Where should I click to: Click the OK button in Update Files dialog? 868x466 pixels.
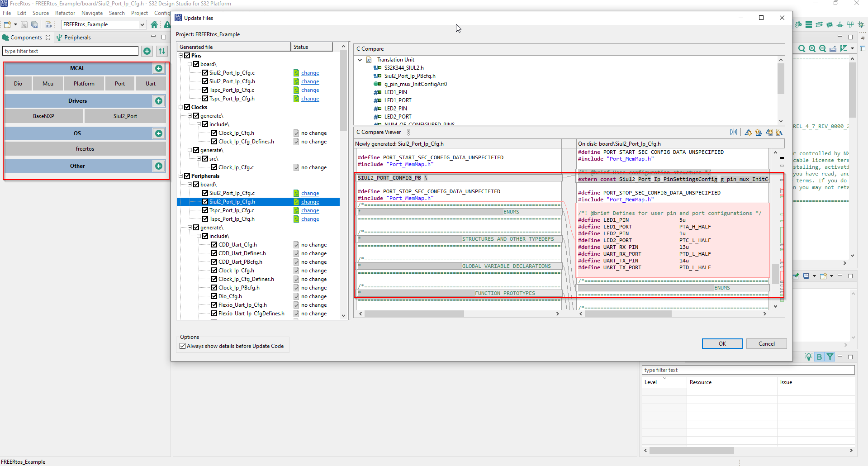(721, 343)
